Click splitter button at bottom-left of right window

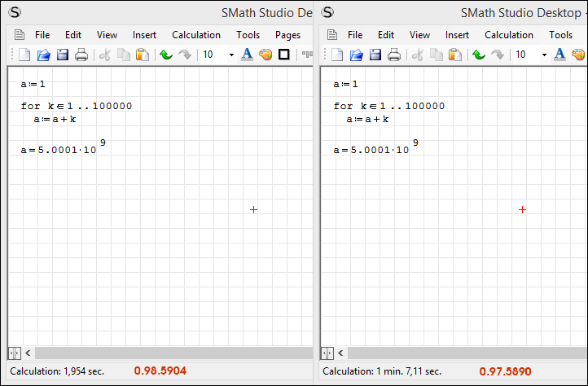coord(327,353)
